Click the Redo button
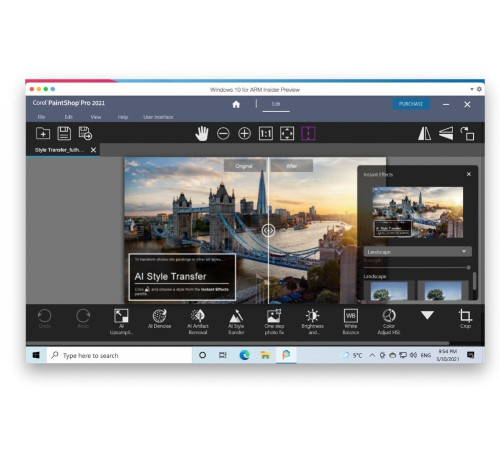The image size is (500, 450). click(x=83, y=318)
